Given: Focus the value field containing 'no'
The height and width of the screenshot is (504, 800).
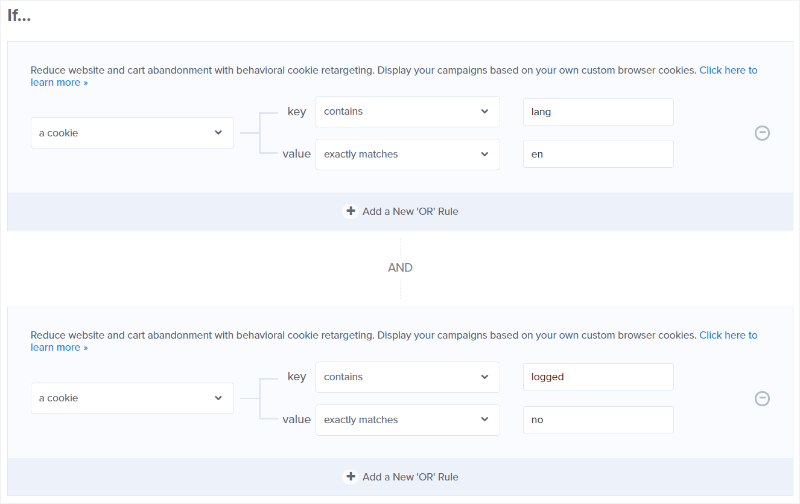Looking at the screenshot, I should coord(598,420).
